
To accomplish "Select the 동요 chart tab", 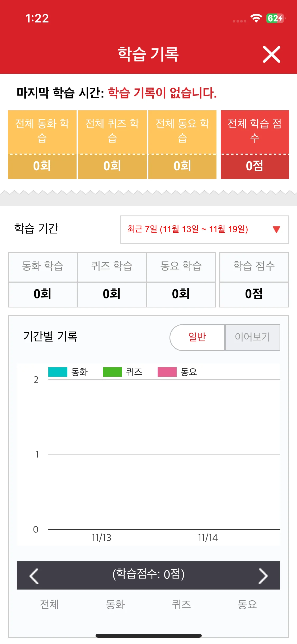I will point(247,605).
